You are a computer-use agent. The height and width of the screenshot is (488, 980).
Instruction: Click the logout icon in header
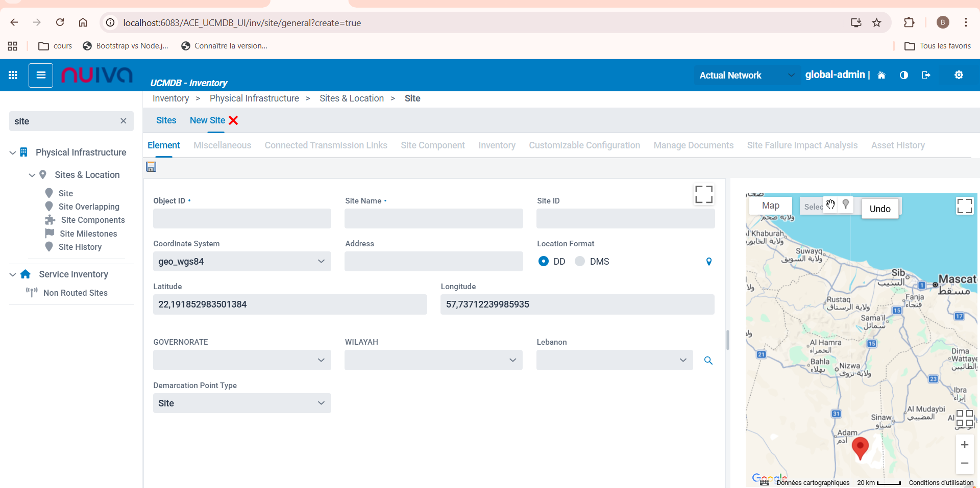(926, 75)
